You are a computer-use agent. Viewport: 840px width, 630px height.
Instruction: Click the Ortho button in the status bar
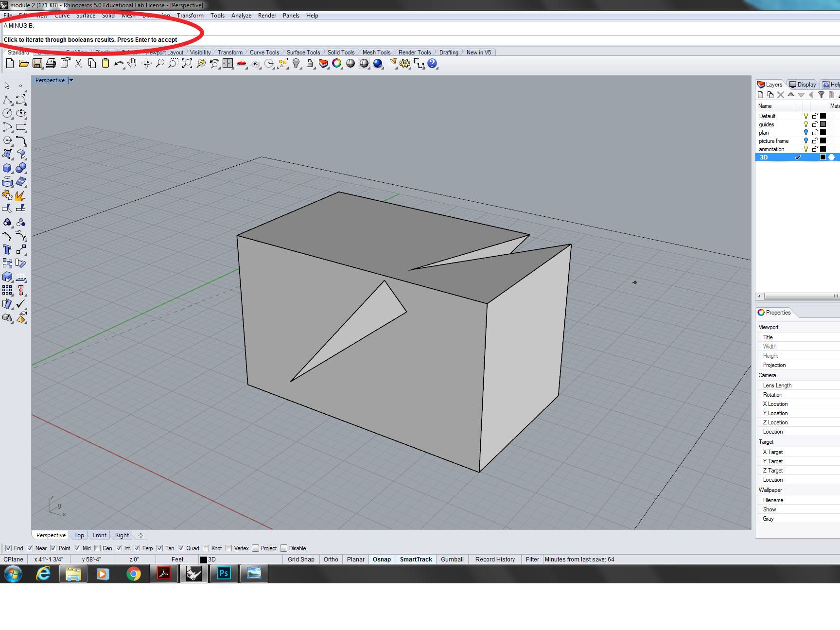[x=331, y=559]
